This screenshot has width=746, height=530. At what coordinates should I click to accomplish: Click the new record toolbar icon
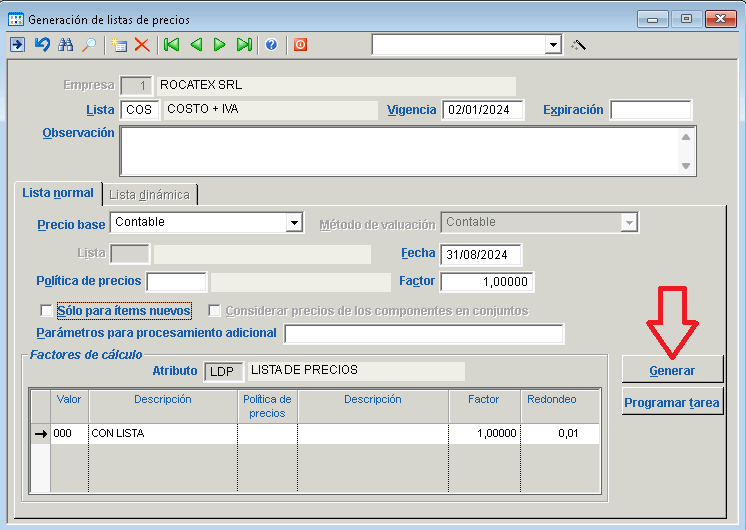119,45
